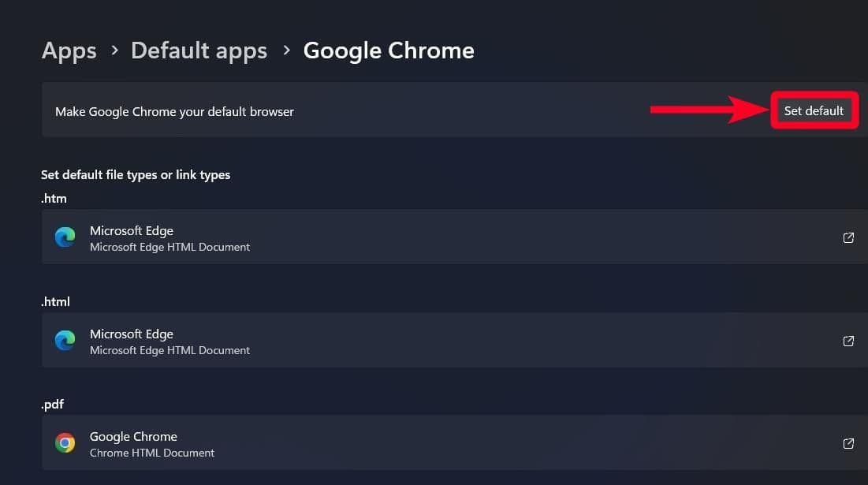Image resolution: width=868 pixels, height=485 pixels.
Task: Open the external link icon for .htm
Action: 848,237
